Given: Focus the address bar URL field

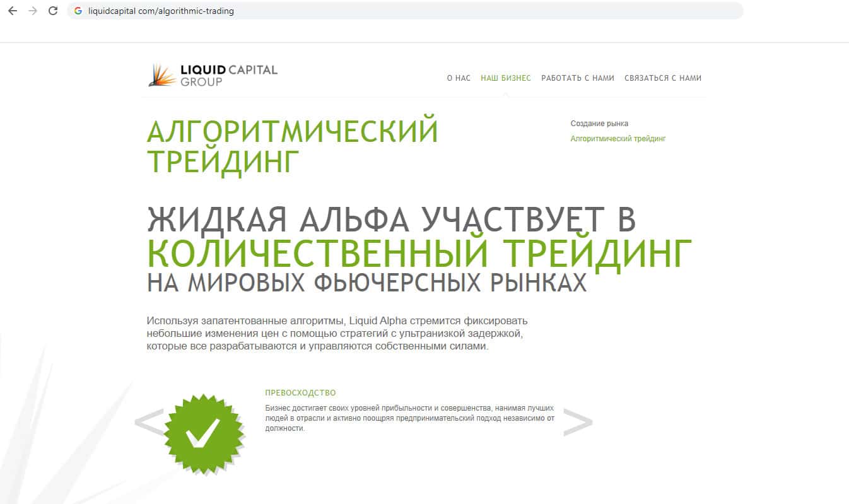Looking at the screenshot, I should tap(406, 11).
